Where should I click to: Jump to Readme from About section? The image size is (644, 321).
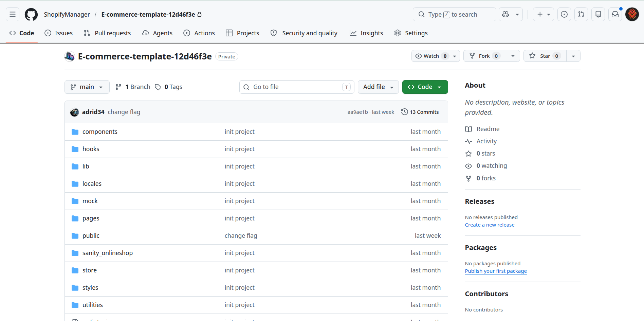coord(482,129)
